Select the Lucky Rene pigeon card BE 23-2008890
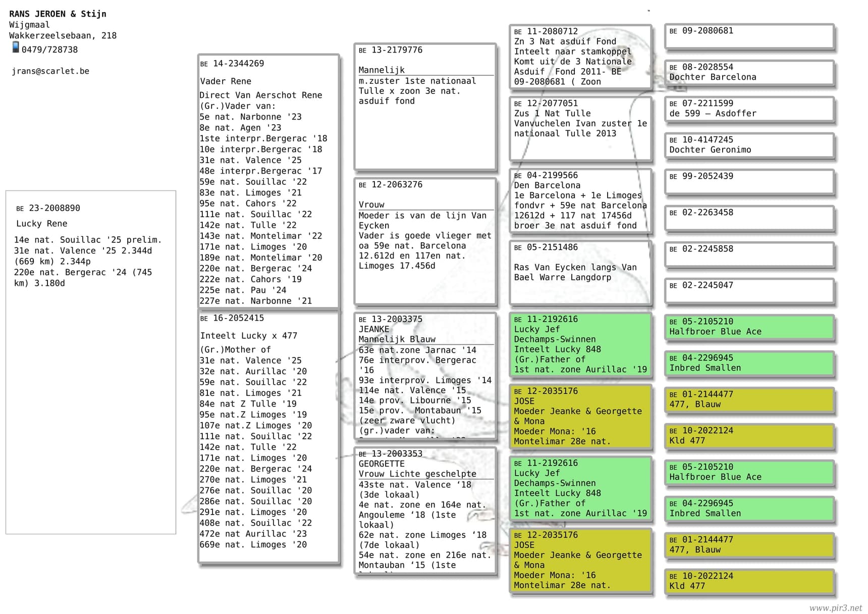The height and width of the screenshot is (614, 868). (91, 362)
